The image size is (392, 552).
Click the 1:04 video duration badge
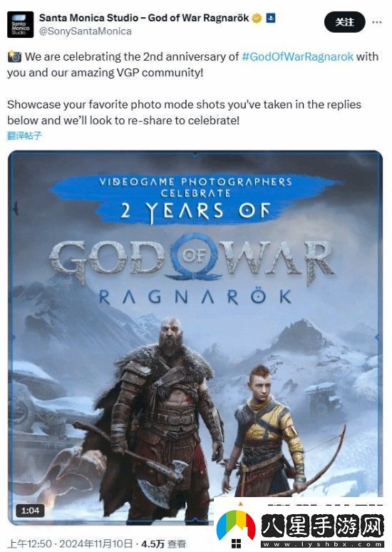(x=30, y=510)
